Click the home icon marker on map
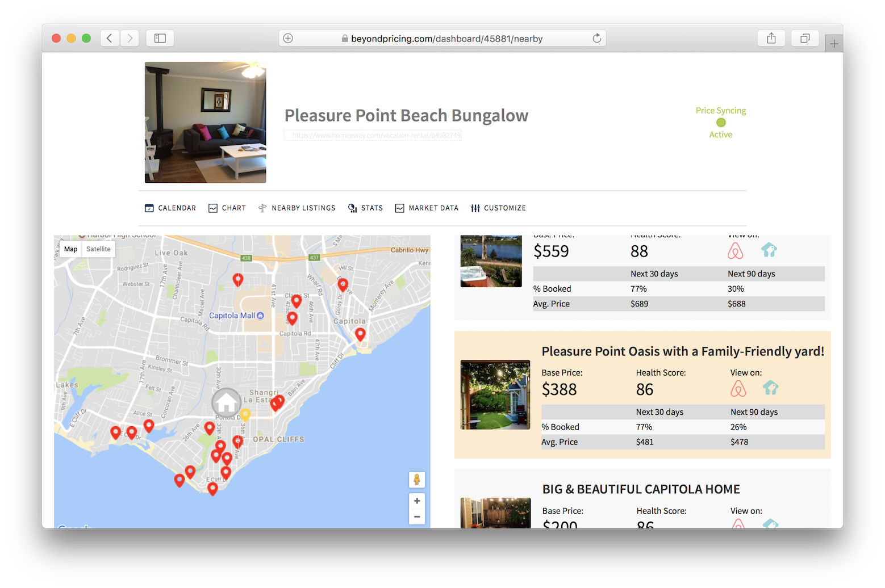The height and width of the screenshot is (588, 885). coord(226,402)
